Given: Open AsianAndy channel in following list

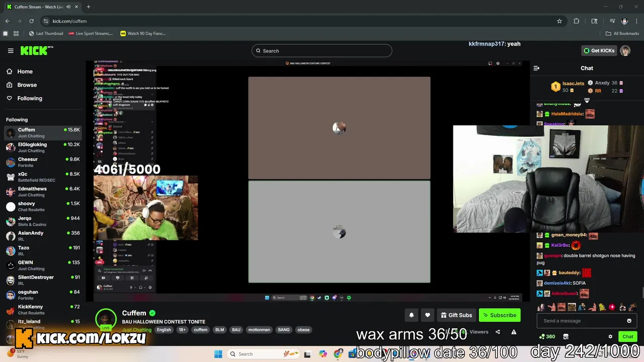Looking at the screenshot, I should click(43, 236).
